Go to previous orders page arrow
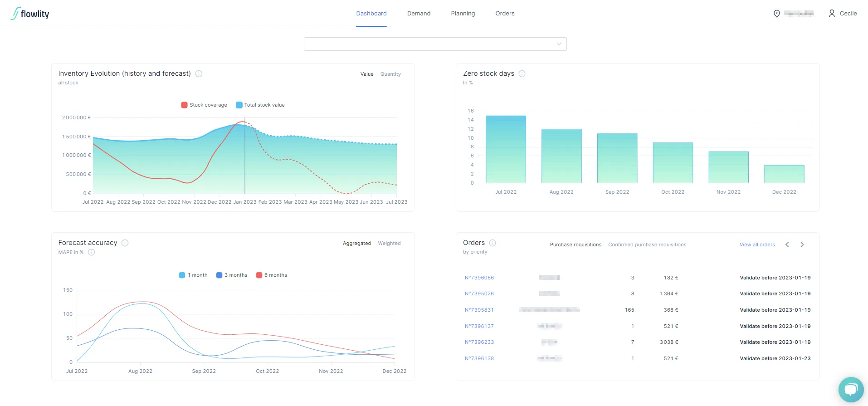 point(787,245)
